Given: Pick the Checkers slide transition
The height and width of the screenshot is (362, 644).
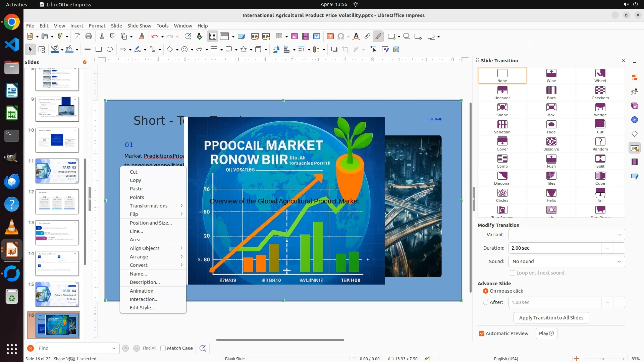Looking at the screenshot, I should click(x=600, y=92).
